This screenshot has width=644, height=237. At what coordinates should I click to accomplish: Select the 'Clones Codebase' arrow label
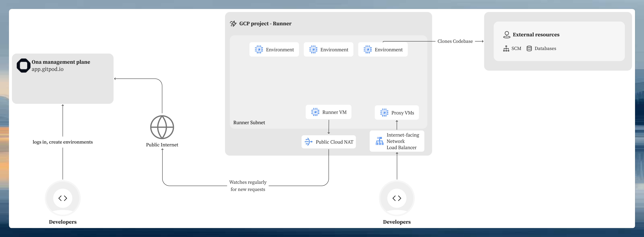coord(455,41)
